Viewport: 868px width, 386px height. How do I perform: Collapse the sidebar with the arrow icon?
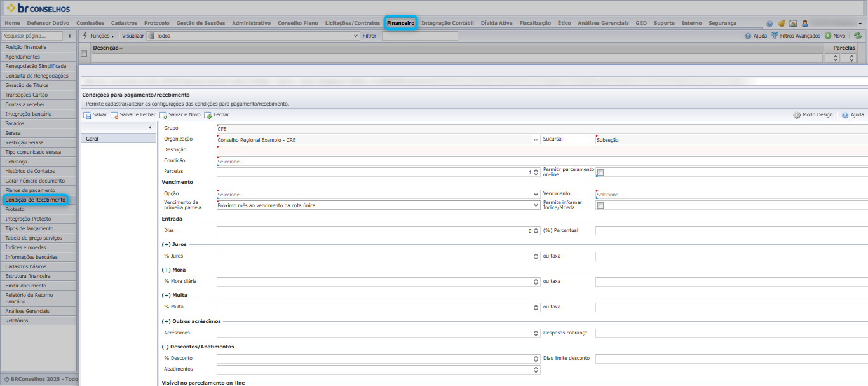69,36
